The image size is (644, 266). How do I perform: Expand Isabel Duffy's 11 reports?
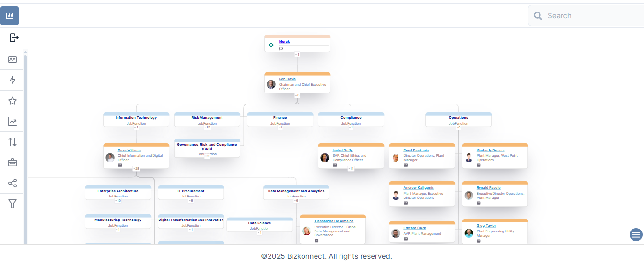(351, 169)
